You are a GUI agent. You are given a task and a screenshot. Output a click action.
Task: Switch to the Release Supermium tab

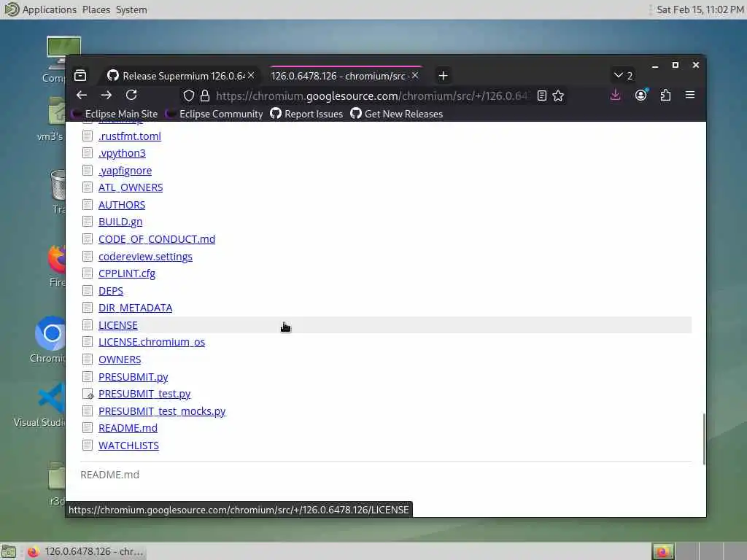(182, 76)
